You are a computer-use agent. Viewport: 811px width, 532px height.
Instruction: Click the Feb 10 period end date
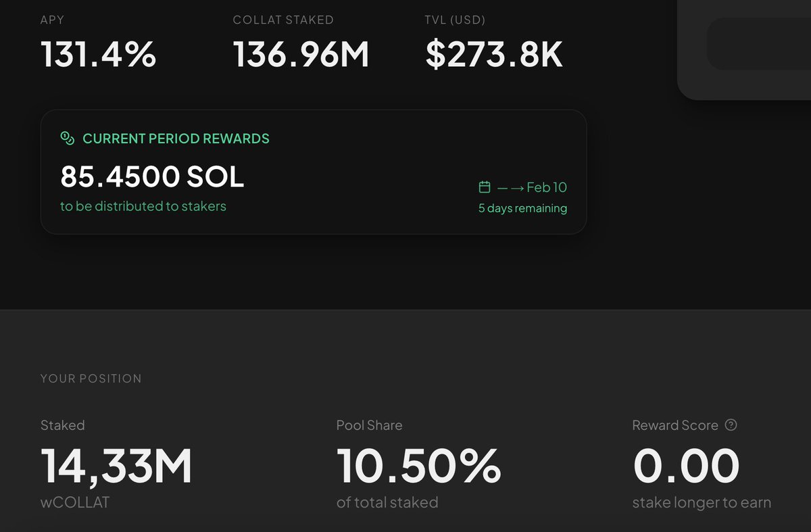pos(547,187)
